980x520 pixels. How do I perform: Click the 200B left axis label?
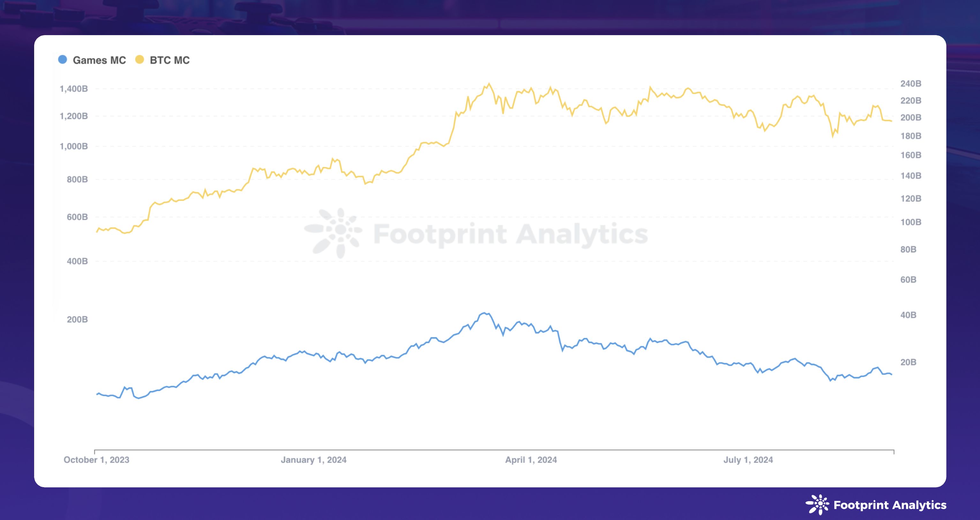coord(77,319)
